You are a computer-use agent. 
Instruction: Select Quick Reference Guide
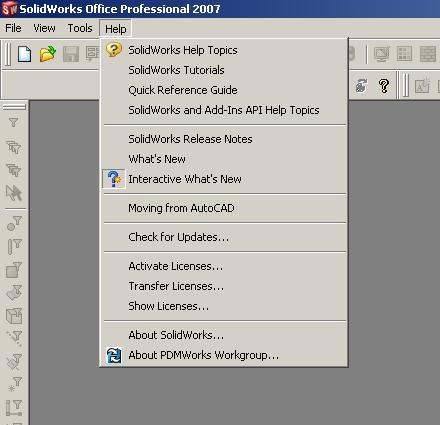point(224,90)
